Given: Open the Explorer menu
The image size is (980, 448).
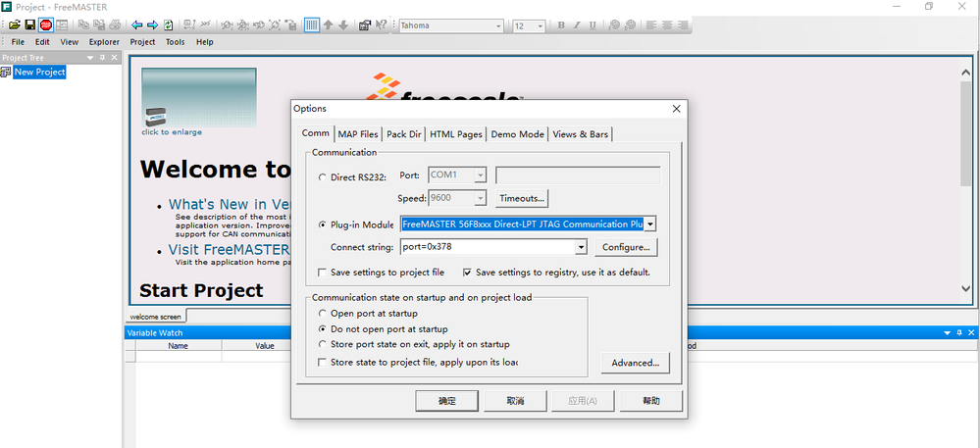Looking at the screenshot, I should point(104,42).
